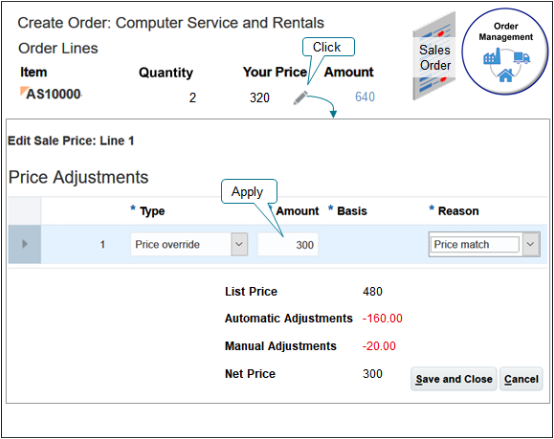This screenshot has width=554, height=439.
Task: Click the Your Price value 320
Action: coord(260,98)
